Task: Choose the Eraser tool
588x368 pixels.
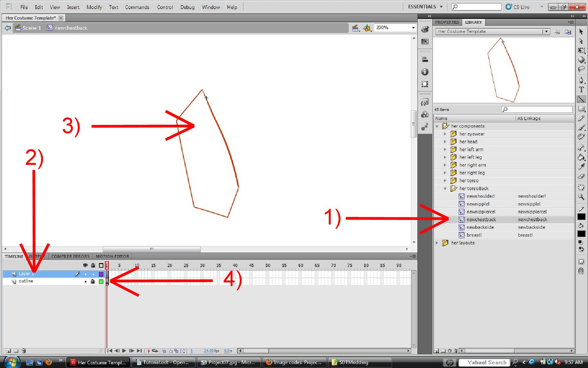Action: pyautogui.click(x=581, y=177)
